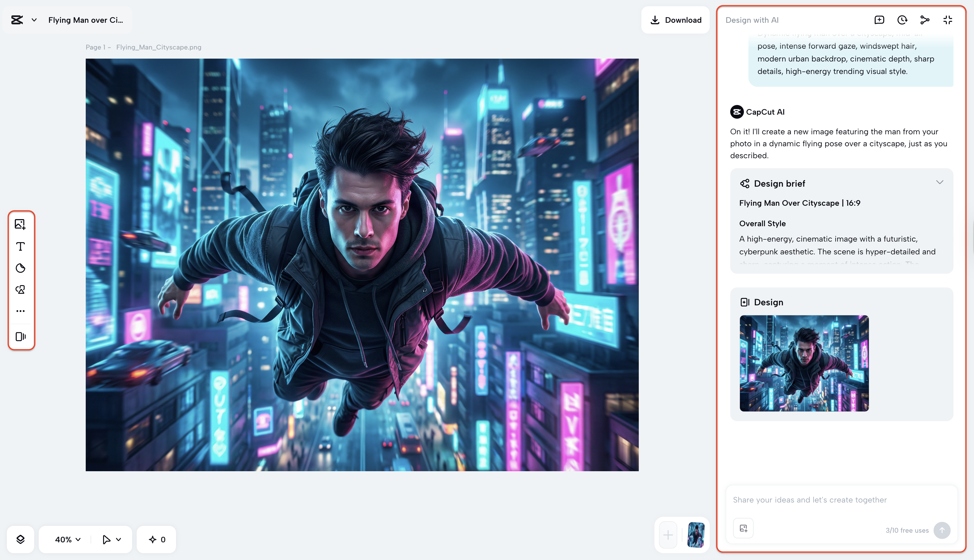Open the more tools ellipsis menu
The image size is (974, 560).
coord(21,311)
